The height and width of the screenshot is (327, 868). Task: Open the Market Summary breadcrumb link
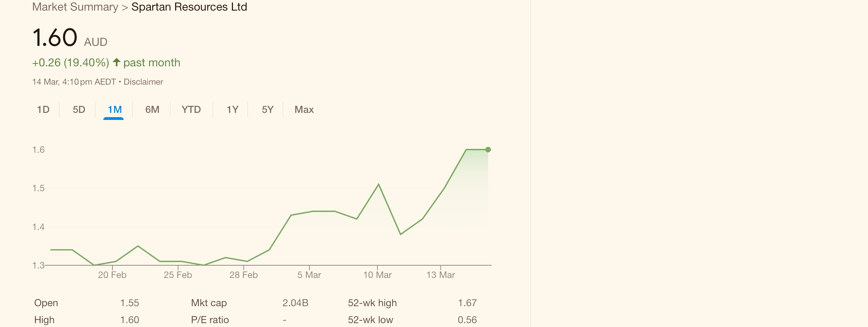point(75,7)
